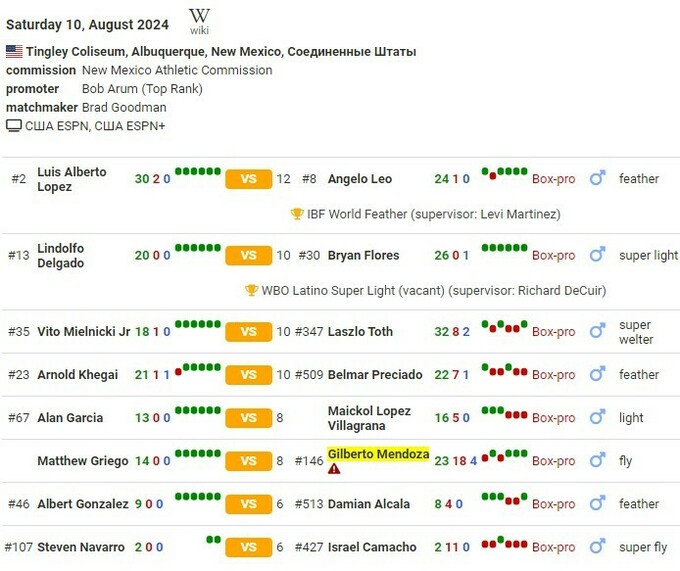Click Box-pro label in Khegai–Preciado row
The width and height of the screenshot is (680, 571).
pos(553,375)
